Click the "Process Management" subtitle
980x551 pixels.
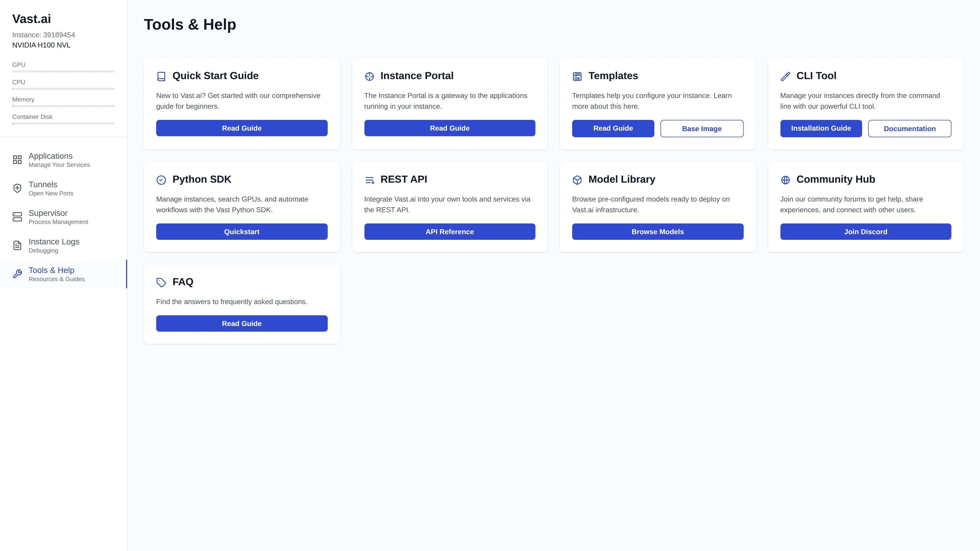click(x=58, y=222)
